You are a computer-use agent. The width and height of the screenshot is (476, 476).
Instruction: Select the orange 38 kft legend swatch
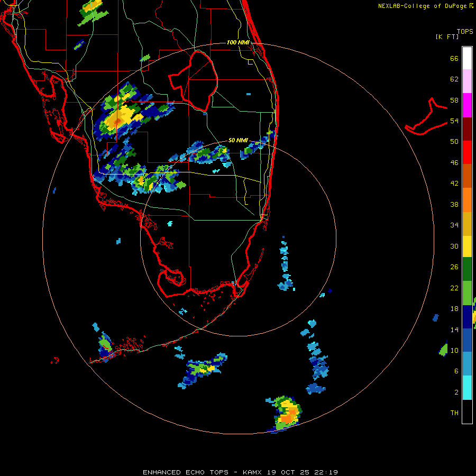tap(467, 200)
